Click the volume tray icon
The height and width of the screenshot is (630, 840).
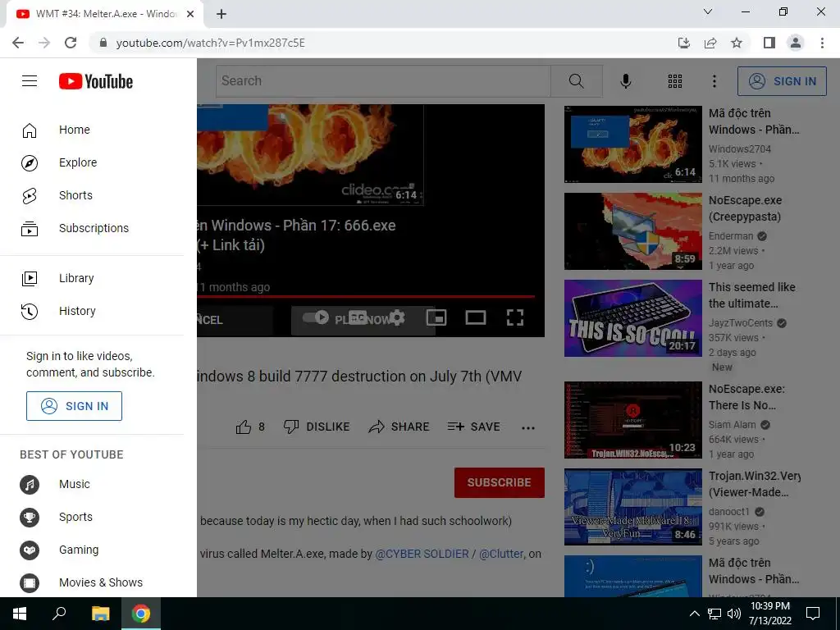pyautogui.click(x=734, y=614)
